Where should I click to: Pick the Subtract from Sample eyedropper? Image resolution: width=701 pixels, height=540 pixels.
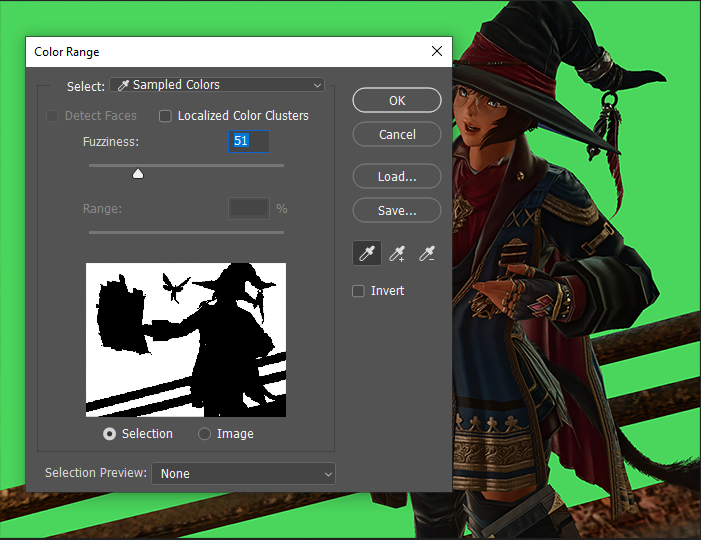(428, 254)
